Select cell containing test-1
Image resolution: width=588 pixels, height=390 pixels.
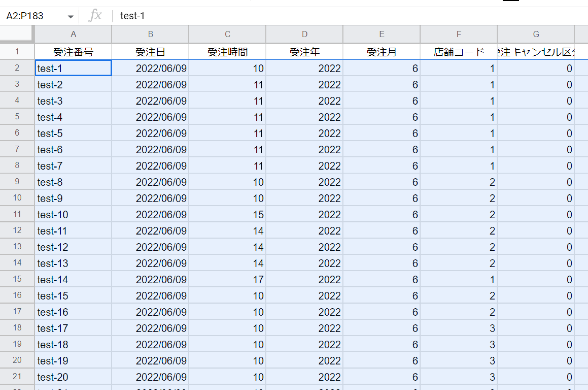pos(73,68)
